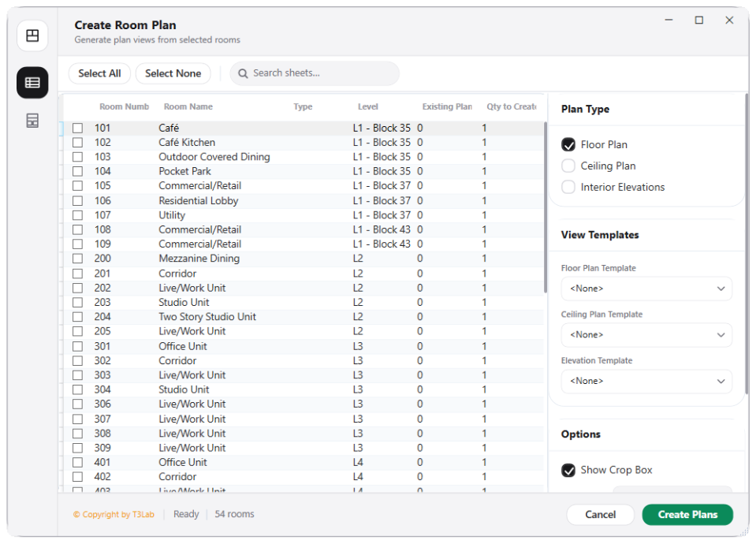This screenshot has height=544, width=756.
Task: Click the Qty to Create value for room 101
Action: pyautogui.click(x=484, y=129)
